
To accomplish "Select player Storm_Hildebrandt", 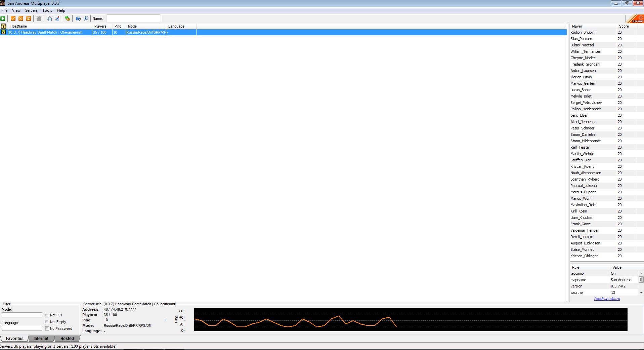I will (x=586, y=141).
